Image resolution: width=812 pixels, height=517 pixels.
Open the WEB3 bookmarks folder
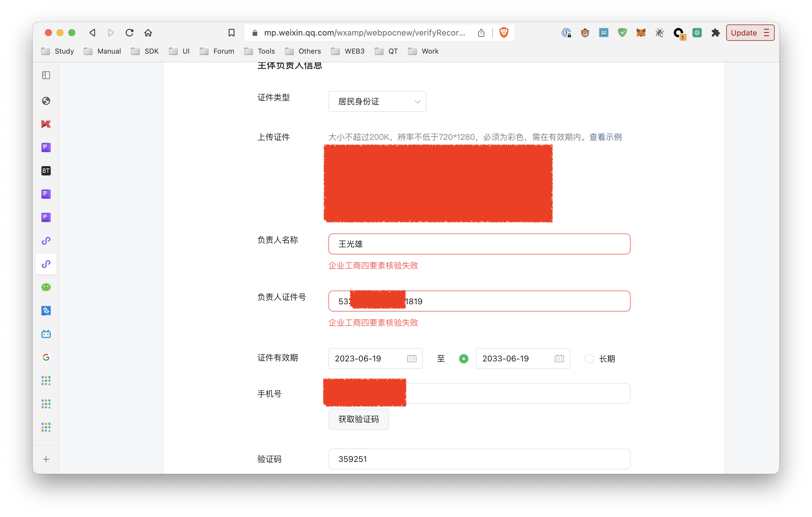(348, 51)
